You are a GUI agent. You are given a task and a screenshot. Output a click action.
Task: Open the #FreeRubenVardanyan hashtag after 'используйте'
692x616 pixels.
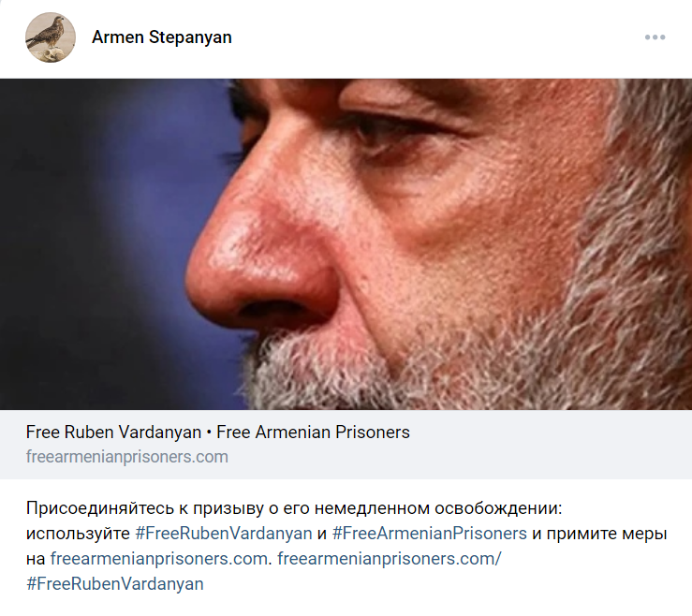coord(224,534)
